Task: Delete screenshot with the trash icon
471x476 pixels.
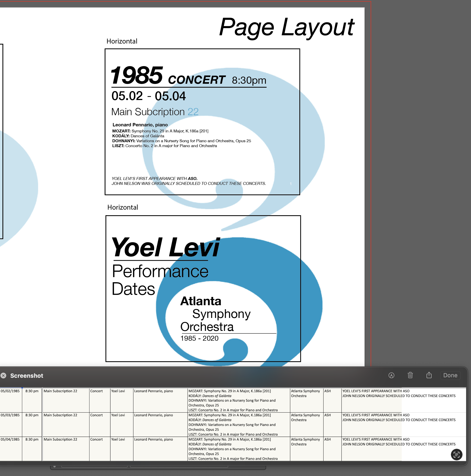Action: coord(410,375)
